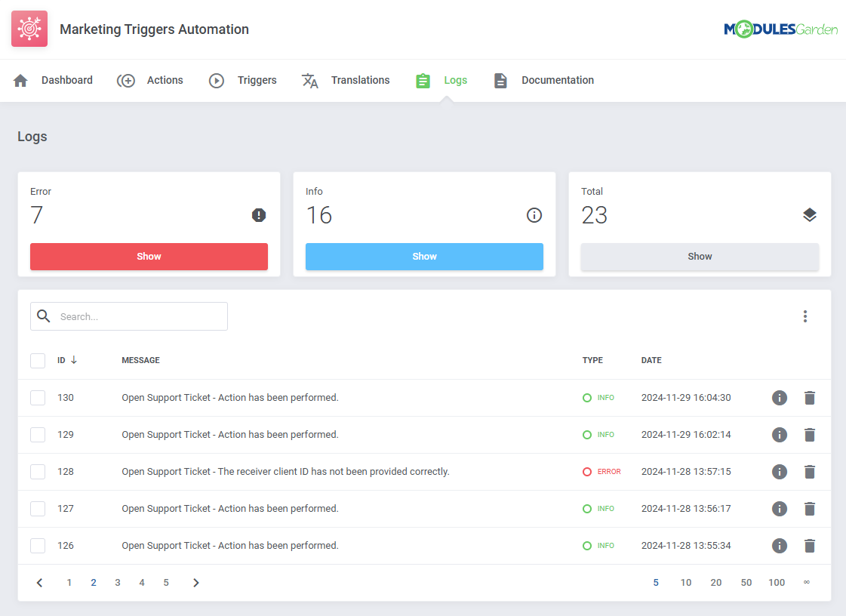Check the box for log 130
Screen dimensions: 846x616
[38, 398]
